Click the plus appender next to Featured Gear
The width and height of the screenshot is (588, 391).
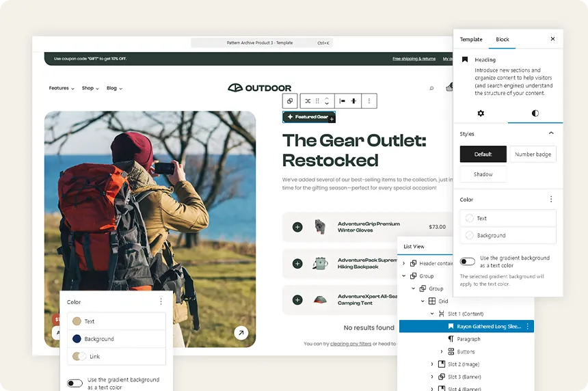[332, 119]
